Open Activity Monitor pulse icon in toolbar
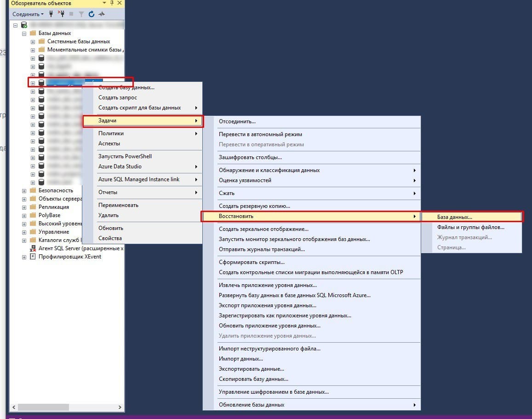Viewport: 532px width, 419px height. point(101,14)
